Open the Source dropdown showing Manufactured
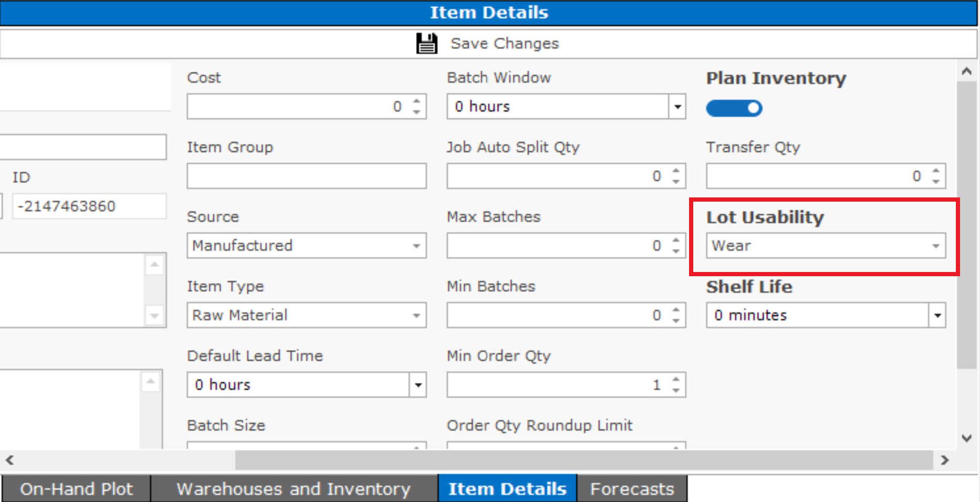 (x=307, y=246)
